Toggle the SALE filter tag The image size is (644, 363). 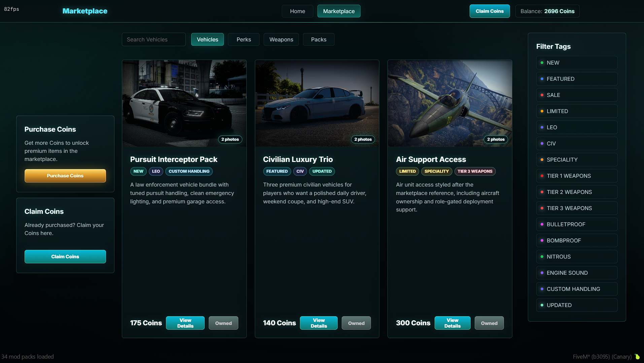(577, 95)
